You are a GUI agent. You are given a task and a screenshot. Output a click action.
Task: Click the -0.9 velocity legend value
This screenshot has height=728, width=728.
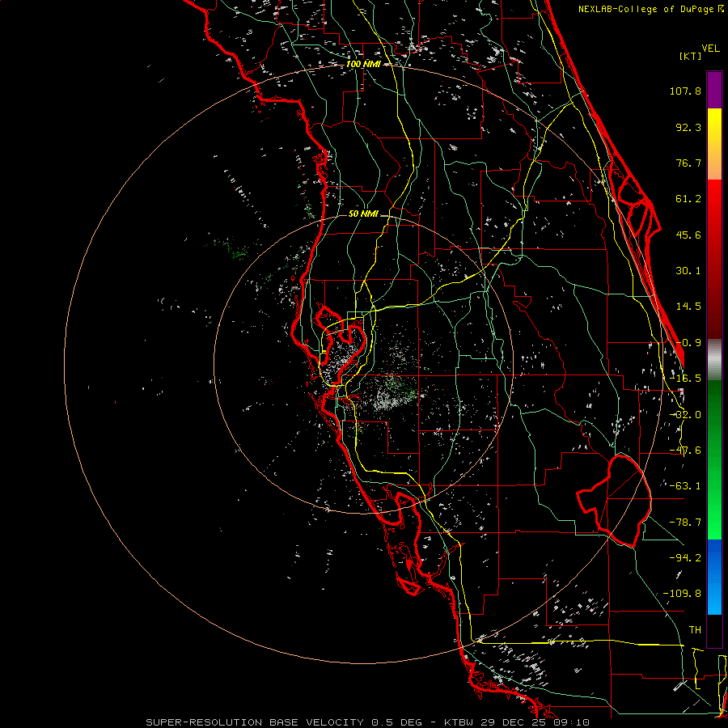(688, 343)
